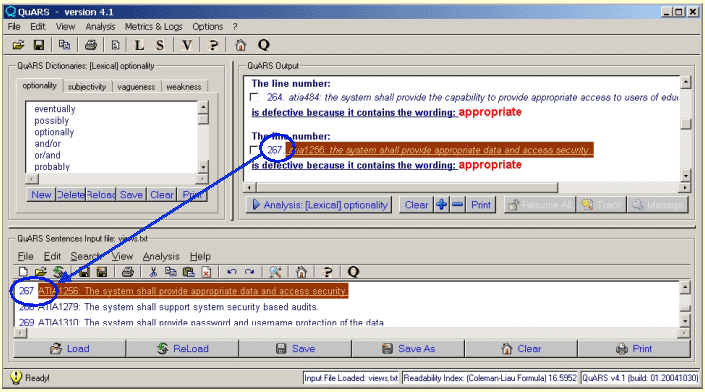Click Reload button under dictionary list

pyautogui.click(x=101, y=195)
